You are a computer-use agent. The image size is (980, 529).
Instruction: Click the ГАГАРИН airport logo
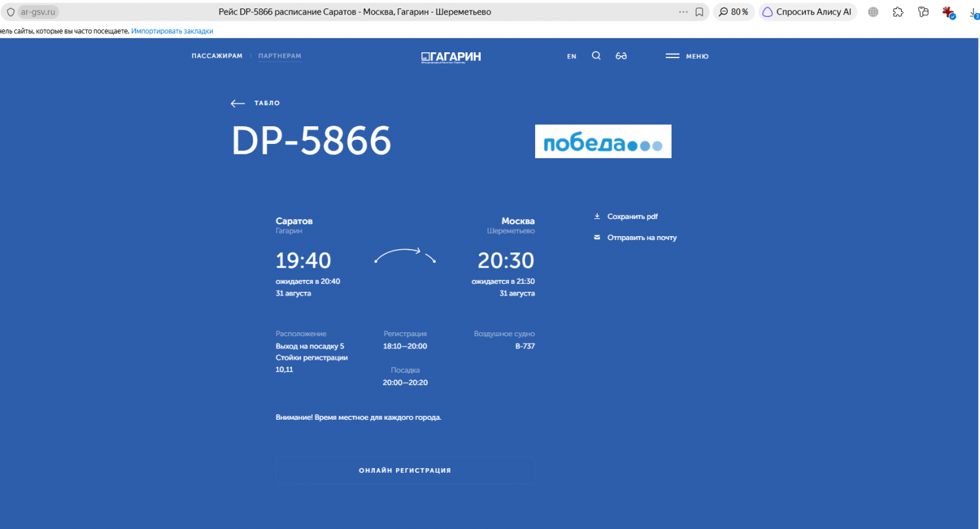point(451,57)
